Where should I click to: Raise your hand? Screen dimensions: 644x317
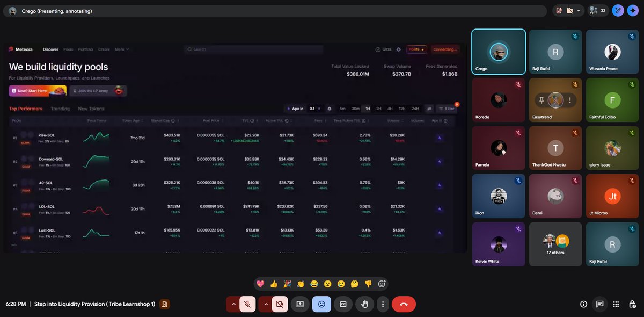364,304
